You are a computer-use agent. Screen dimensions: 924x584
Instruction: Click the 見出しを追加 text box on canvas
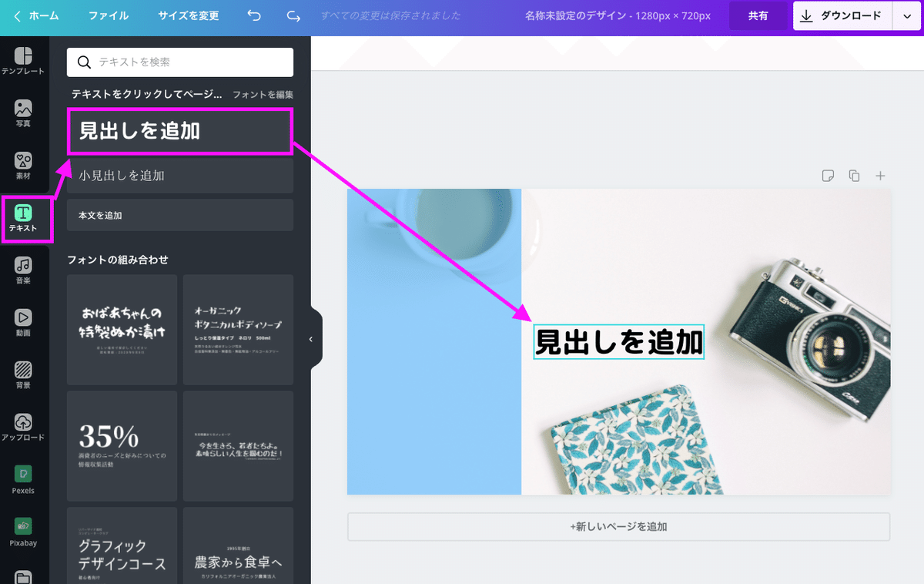coord(619,341)
